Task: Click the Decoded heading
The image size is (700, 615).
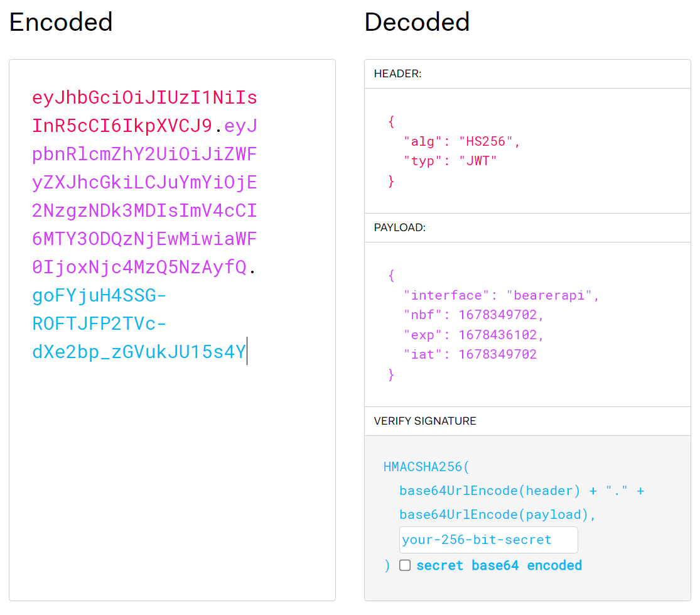Action: (x=417, y=23)
